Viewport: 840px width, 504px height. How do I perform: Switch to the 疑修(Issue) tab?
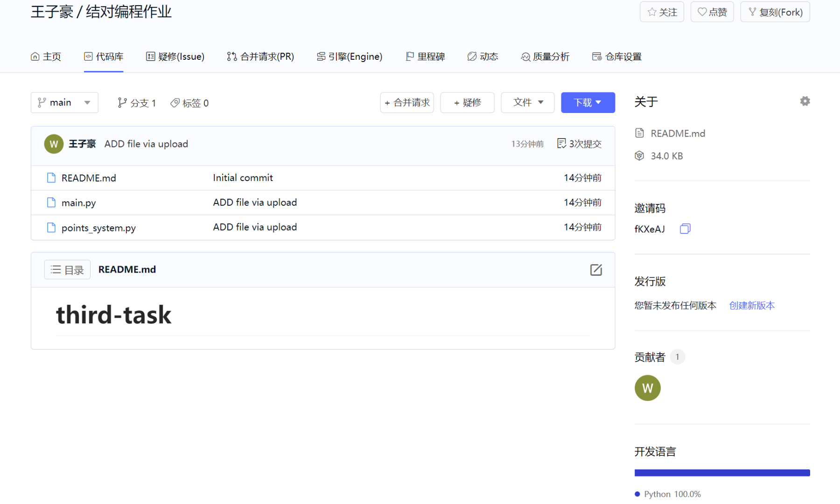pyautogui.click(x=175, y=56)
